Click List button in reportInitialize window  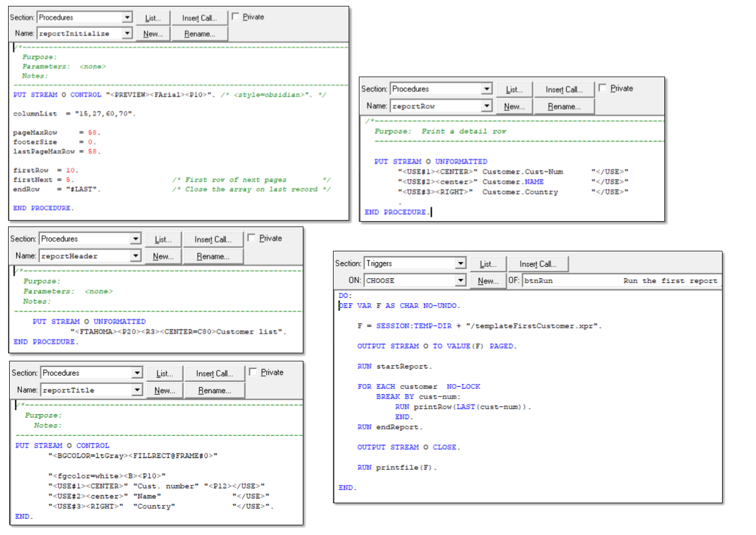click(153, 18)
